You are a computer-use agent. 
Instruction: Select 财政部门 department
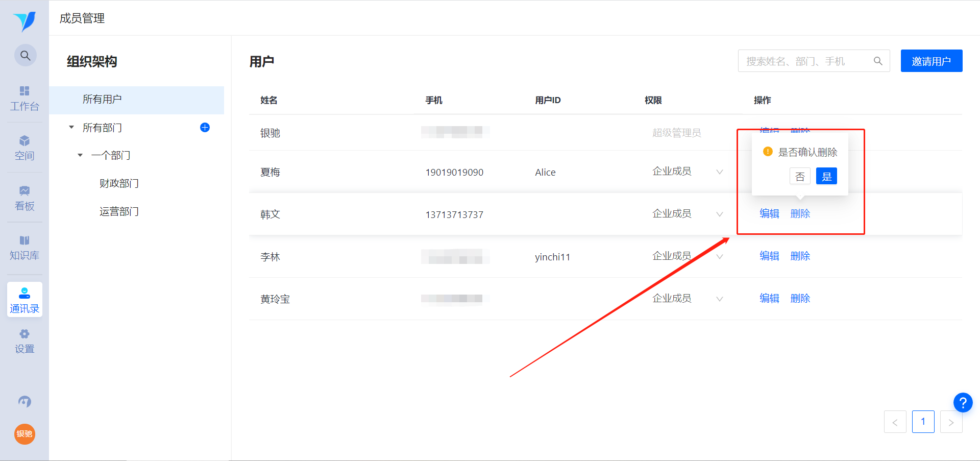click(x=119, y=183)
